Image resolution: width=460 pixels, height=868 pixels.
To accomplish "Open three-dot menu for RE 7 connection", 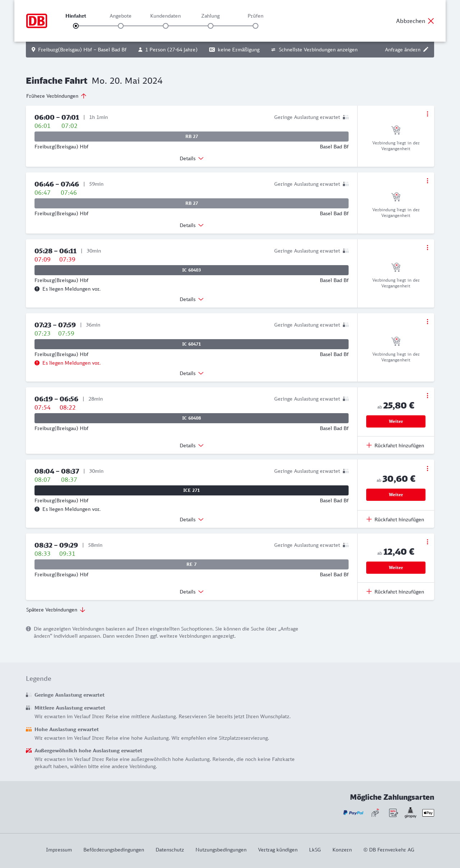I will [x=427, y=542].
